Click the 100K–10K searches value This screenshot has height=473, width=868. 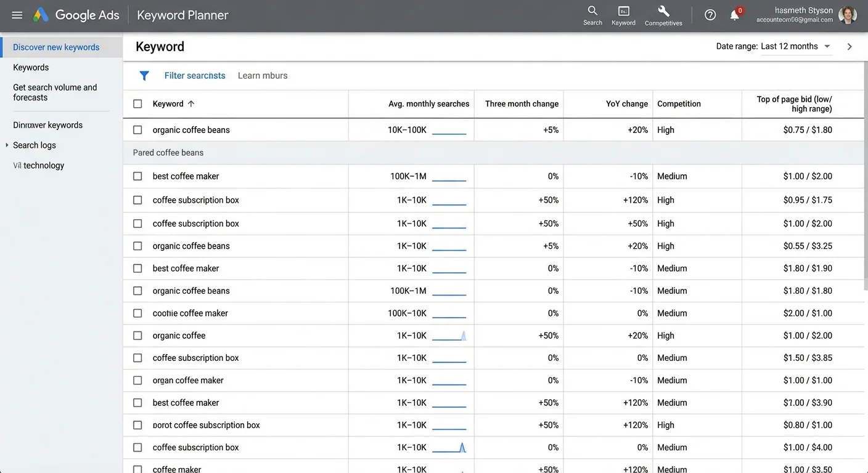pyautogui.click(x=408, y=313)
